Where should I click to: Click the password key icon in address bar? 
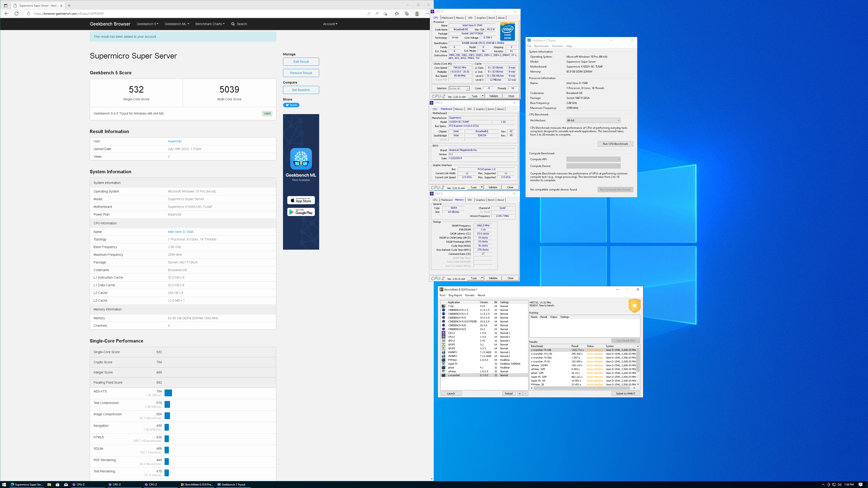[369, 14]
